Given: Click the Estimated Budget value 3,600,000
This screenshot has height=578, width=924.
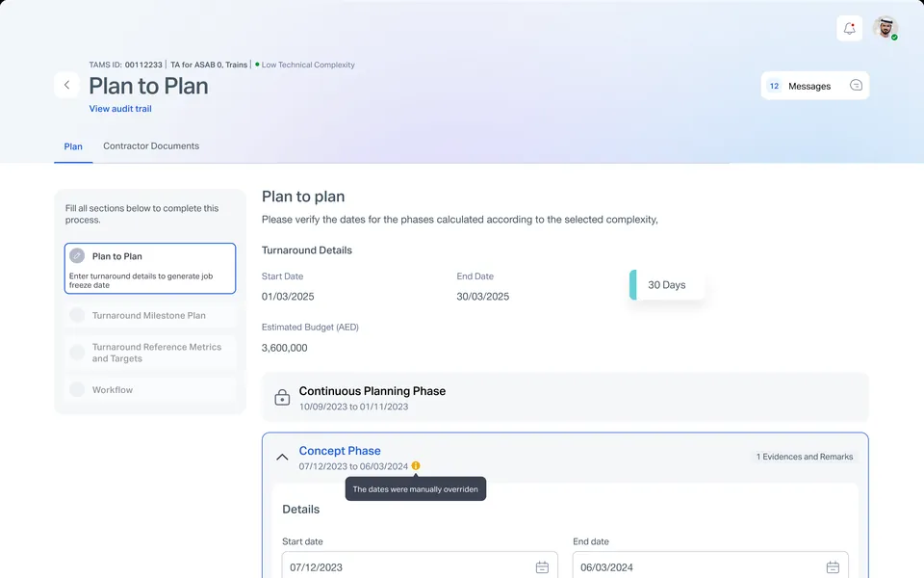Looking at the screenshot, I should [x=285, y=348].
